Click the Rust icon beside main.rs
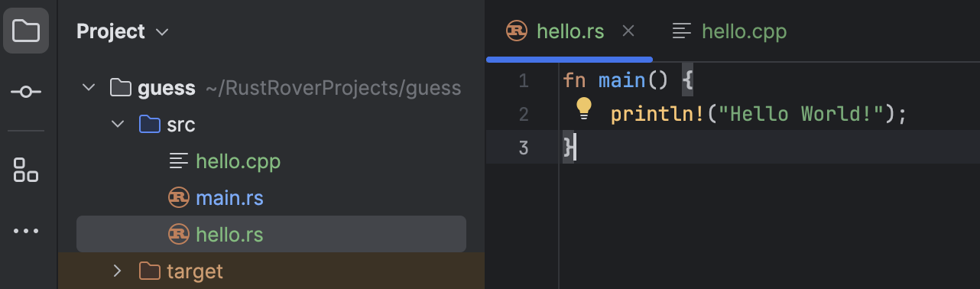980x289 pixels. tap(178, 198)
